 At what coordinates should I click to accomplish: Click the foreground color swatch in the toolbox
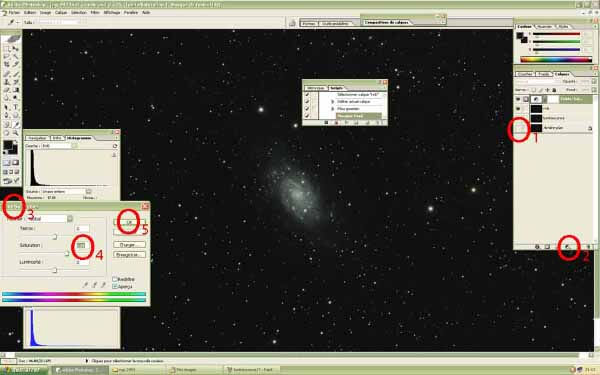(x=8, y=145)
